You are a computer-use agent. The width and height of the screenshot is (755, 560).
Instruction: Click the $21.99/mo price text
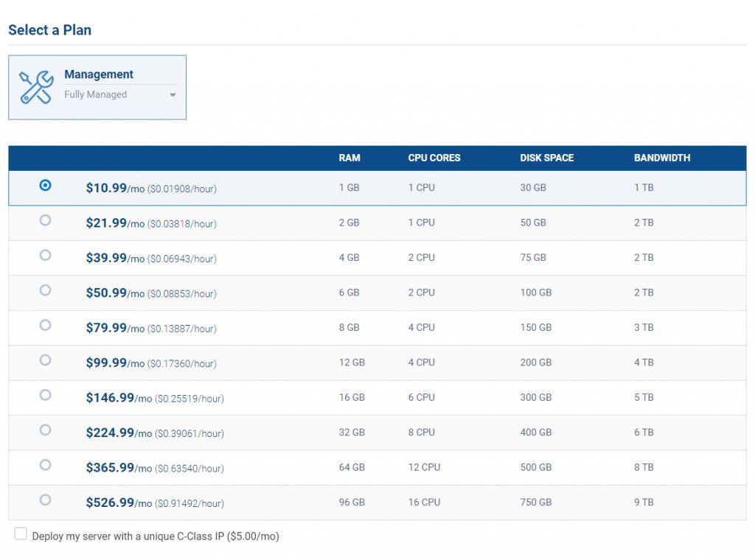[x=115, y=223]
